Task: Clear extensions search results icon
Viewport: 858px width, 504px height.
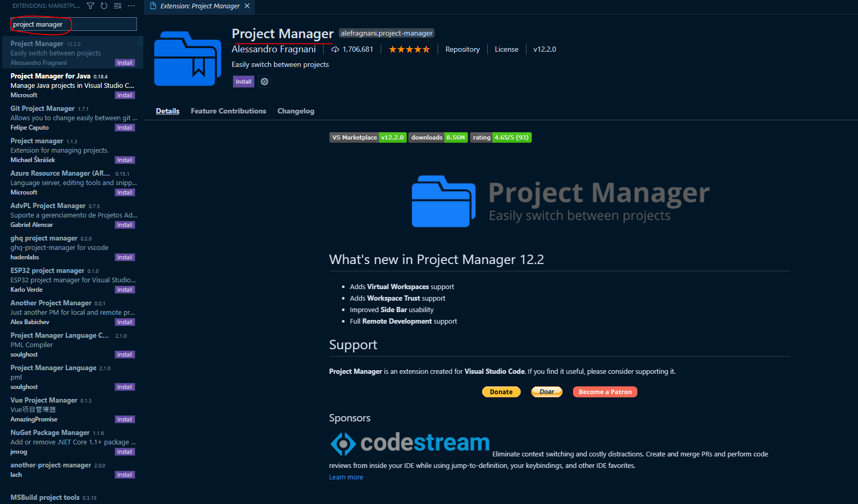Action: (118, 6)
